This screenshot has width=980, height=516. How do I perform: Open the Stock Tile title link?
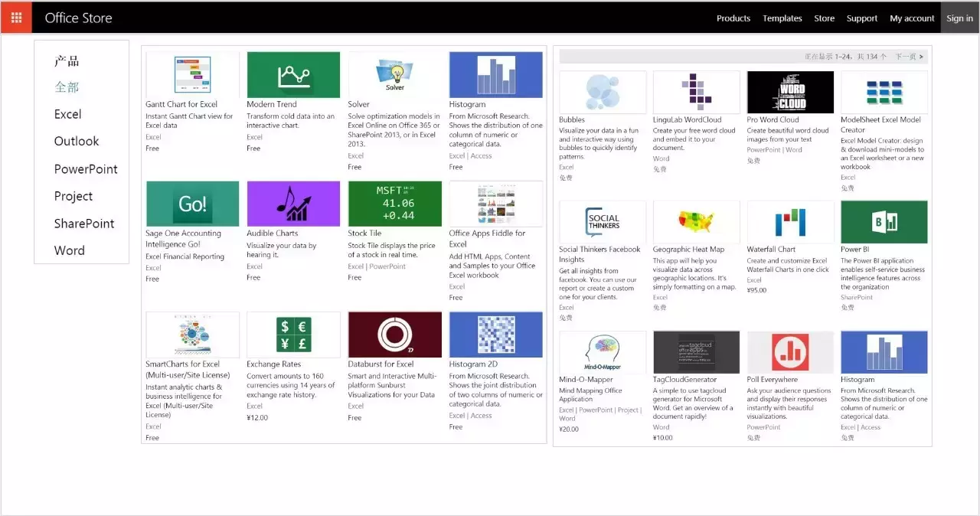pyautogui.click(x=364, y=234)
